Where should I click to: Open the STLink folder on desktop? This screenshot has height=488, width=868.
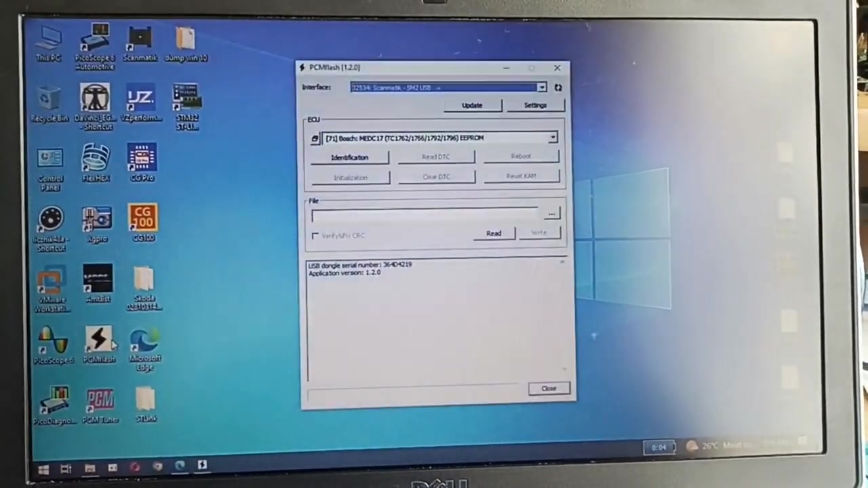click(x=145, y=405)
